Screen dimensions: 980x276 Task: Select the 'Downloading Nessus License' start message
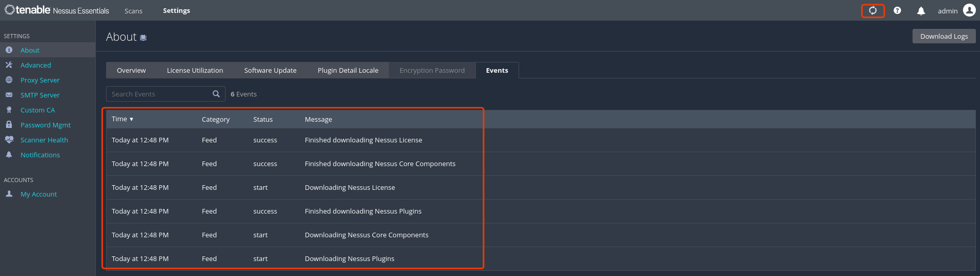pos(350,187)
